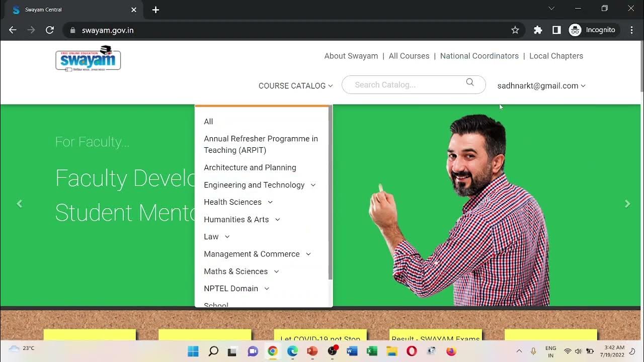Go back with the browser back arrow
The height and width of the screenshot is (362, 644).
click(x=13, y=30)
